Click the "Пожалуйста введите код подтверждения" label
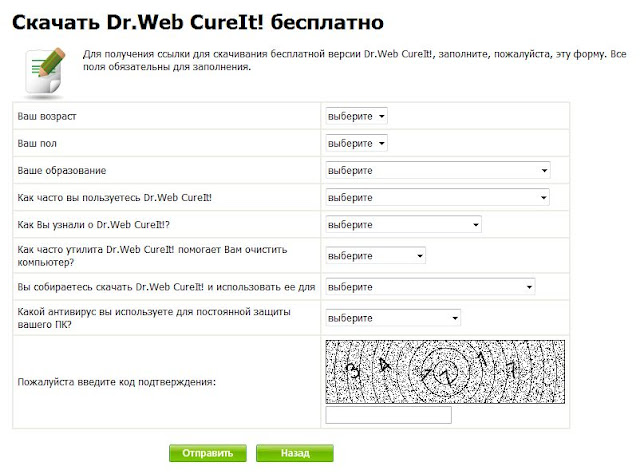The width and height of the screenshot is (640, 474). pos(117,381)
